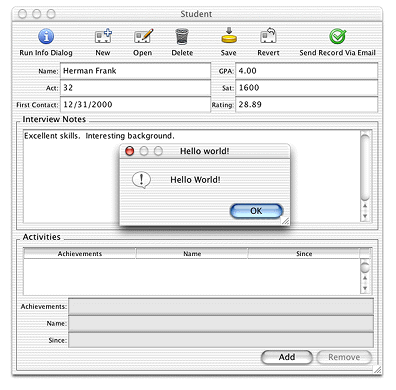The width and height of the screenshot is (396, 390).
Task: Send Record Via Email checkmark icon
Action: point(338,36)
